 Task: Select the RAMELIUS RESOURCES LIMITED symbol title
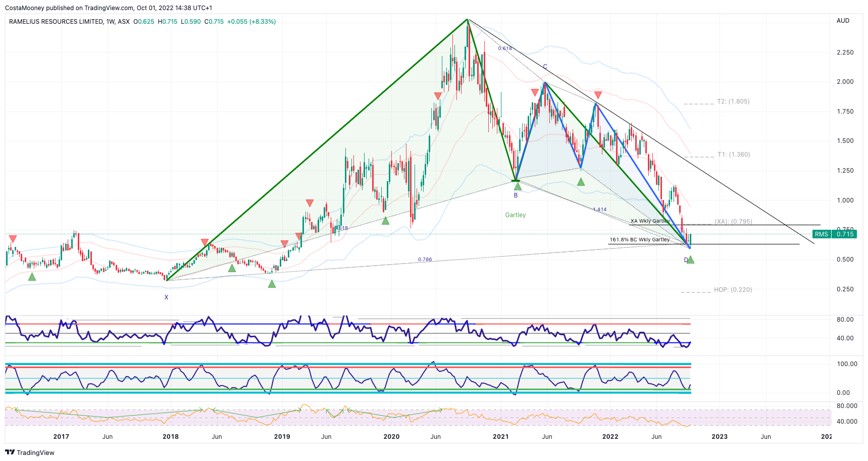(x=56, y=22)
